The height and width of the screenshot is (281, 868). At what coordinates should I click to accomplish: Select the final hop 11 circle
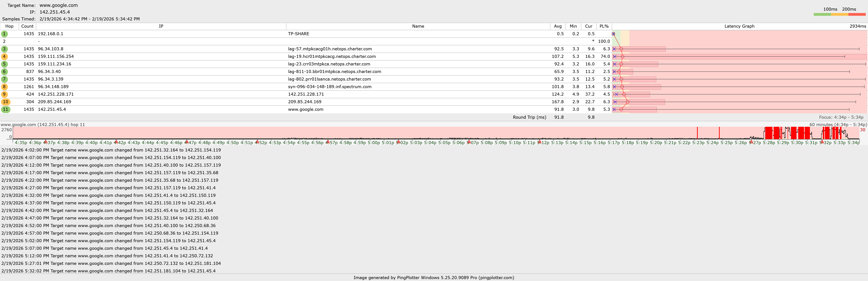click(5, 109)
